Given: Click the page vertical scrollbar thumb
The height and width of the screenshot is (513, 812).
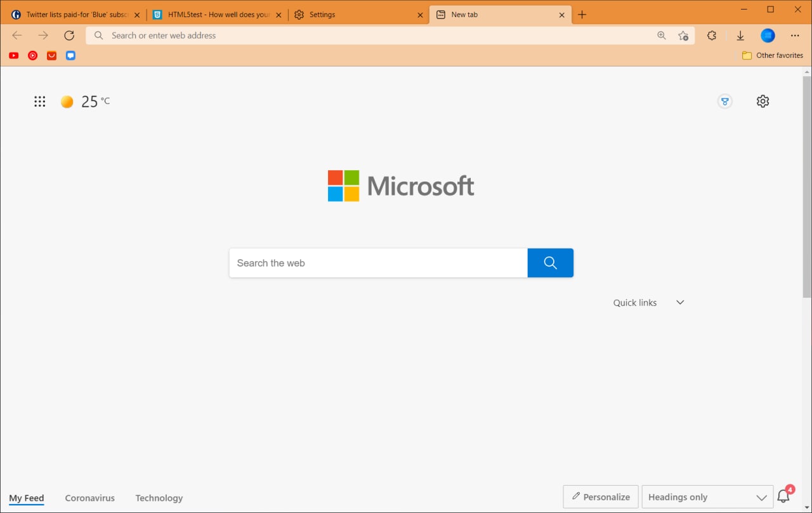Looking at the screenshot, I should click(807, 187).
